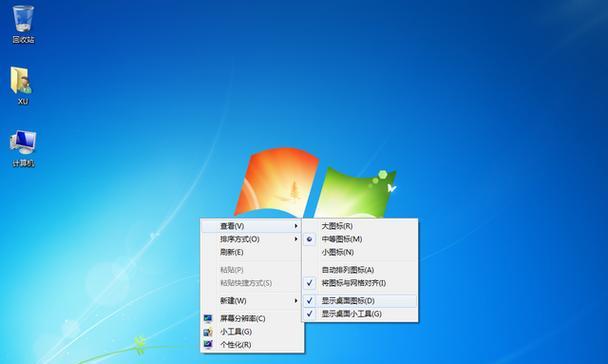The image size is (608, 364).
Task: Toggle 显示桌面图标(D) show desktop icons
Action: 360,301
